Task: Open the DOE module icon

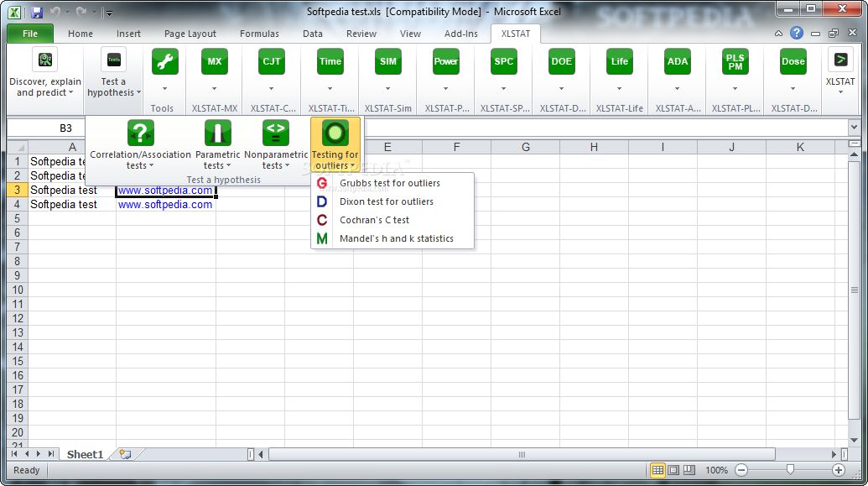Action: [x=561, y=61]
